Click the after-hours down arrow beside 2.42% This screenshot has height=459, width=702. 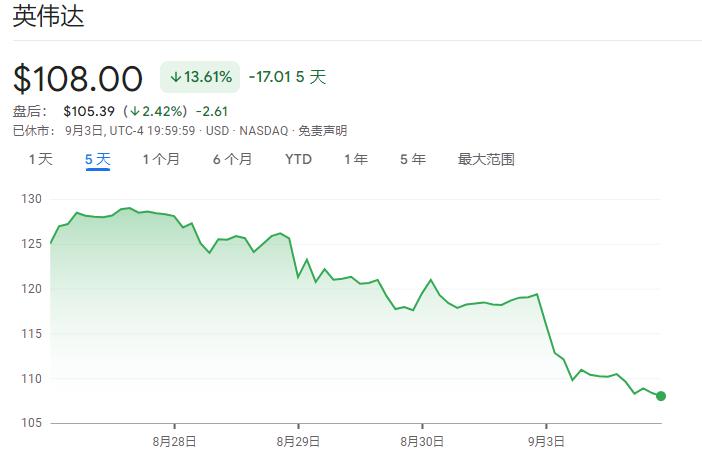click(x=133, y=110)
